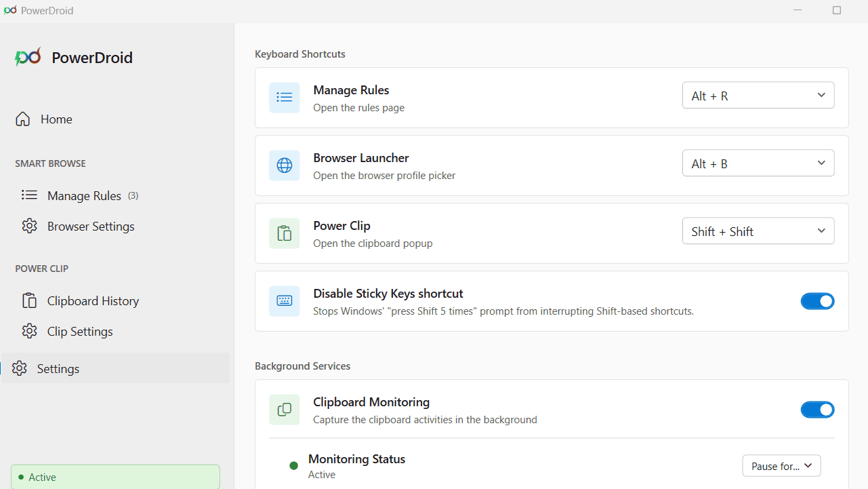
Task: Click the PowerDroid logo in sidebar
Action: click(28, 57)
